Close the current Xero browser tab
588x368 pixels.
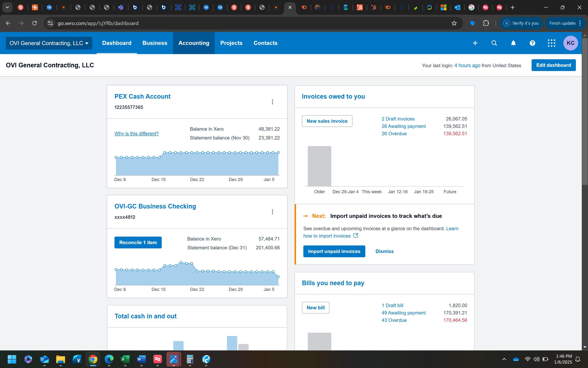[290, 7]
